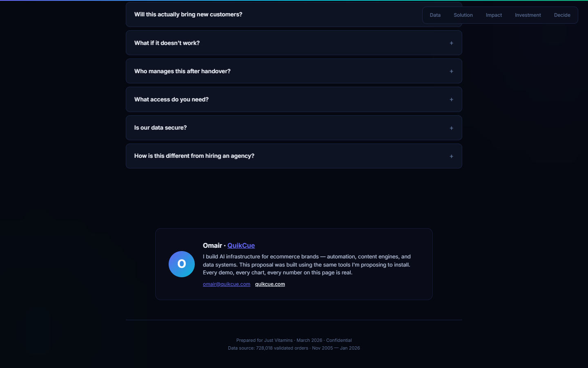
Task: Navigate to the Decide section
Action: click(562, 15)
